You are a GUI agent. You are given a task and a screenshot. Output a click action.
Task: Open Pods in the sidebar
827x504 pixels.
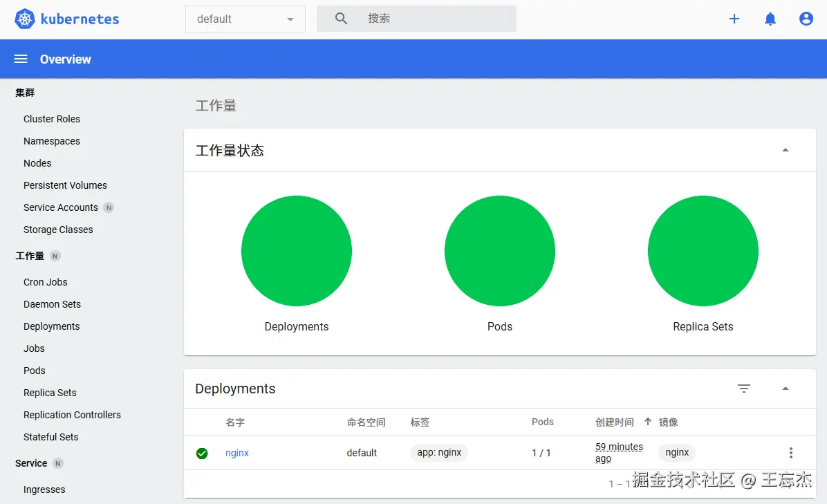[35, 371]
